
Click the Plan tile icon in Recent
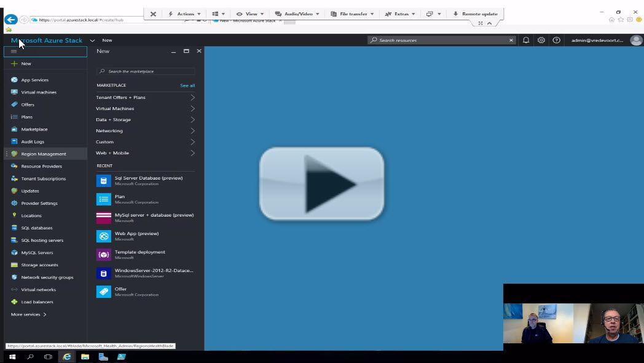click(x=103, y=199)
